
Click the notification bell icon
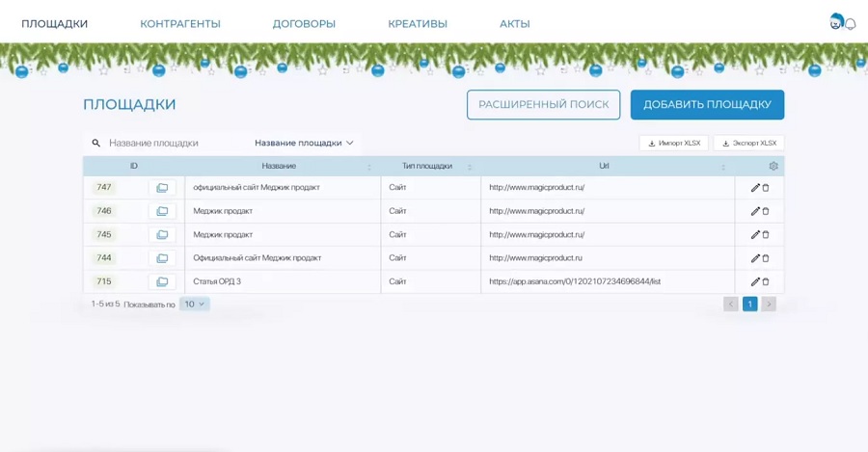(x=851, y=24)
